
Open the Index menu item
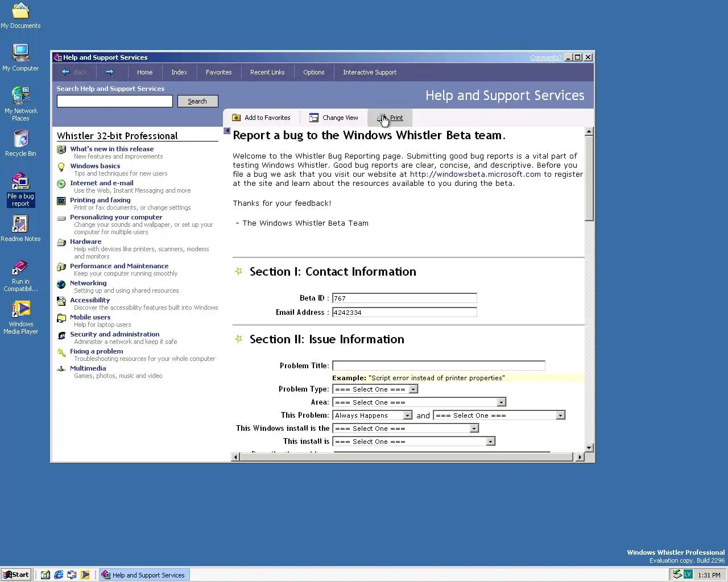point(179,72)
